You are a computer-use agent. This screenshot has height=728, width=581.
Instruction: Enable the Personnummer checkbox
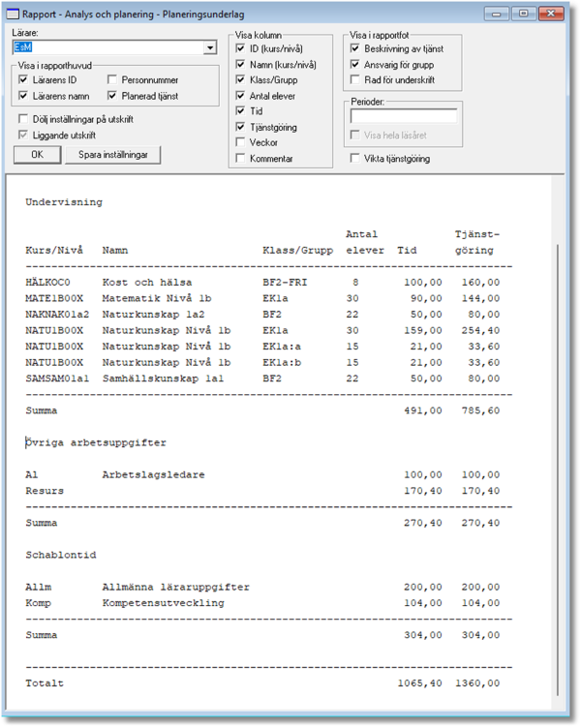coord(113,80)
